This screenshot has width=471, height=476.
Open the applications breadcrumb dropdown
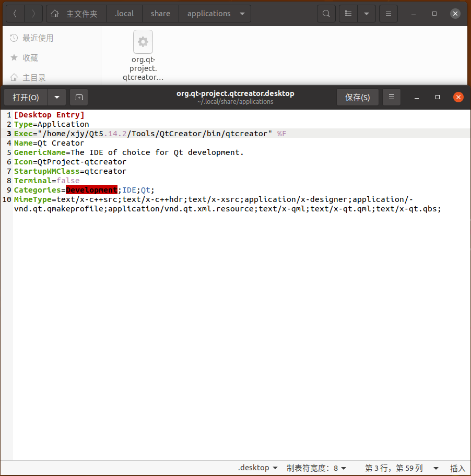tap(242, 14)
